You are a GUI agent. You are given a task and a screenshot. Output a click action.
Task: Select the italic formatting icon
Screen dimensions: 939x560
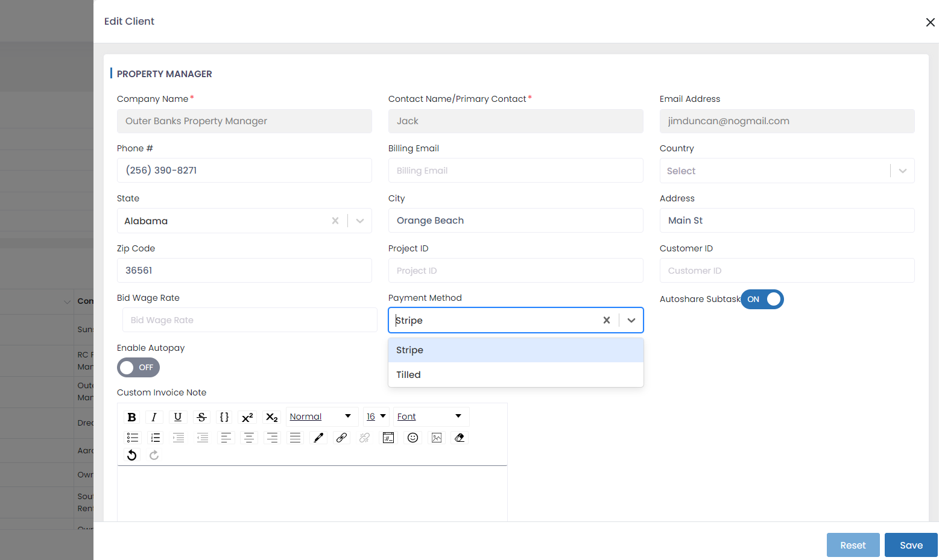pyautogui.click(x=154, y=417)
